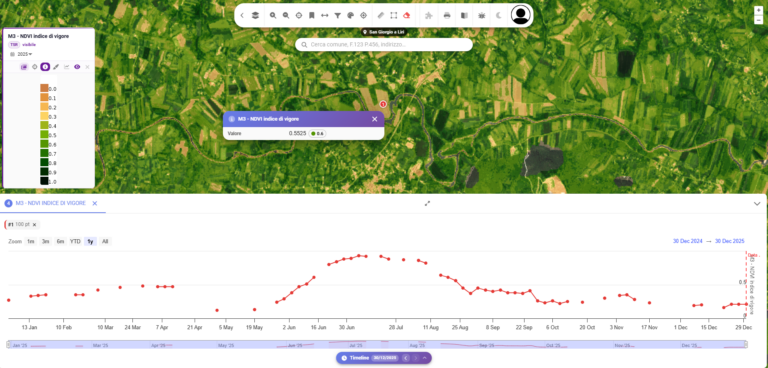Click the zoom in magnifier tool
The width and height of the screenshot is (768, 368).
pos(273,16)
